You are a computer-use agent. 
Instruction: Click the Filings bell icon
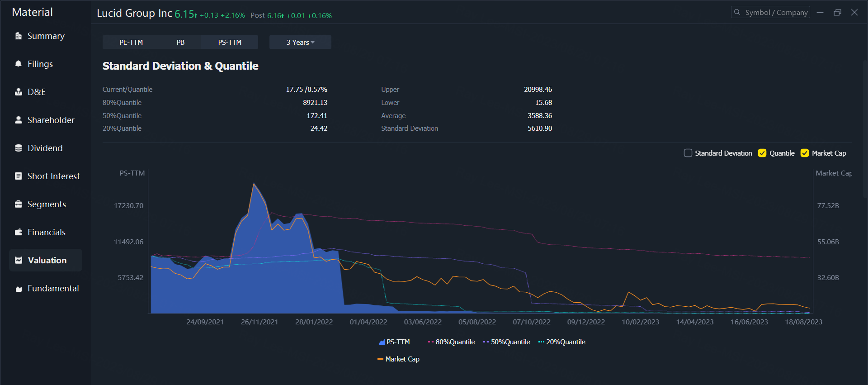pyautogui.click(x=19, y=64)
